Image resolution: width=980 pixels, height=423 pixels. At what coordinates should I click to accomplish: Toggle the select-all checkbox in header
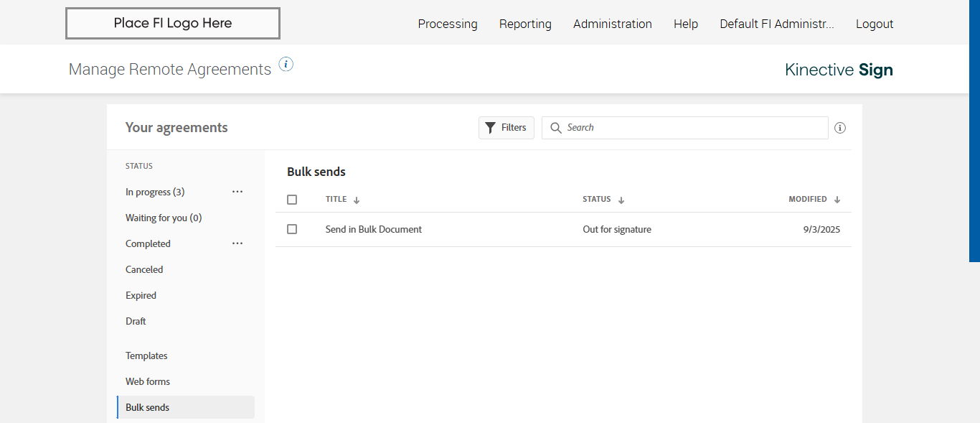pos(292,200)
